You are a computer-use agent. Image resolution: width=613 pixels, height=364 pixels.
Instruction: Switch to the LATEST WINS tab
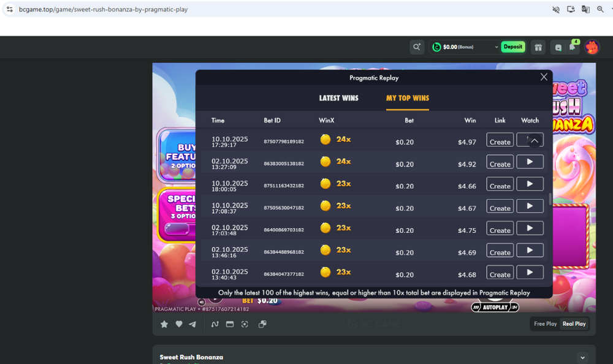tap(338, 97)
